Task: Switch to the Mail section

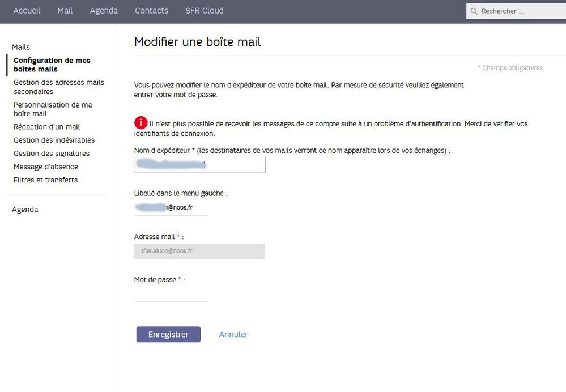Action: (x=65, y=10)
